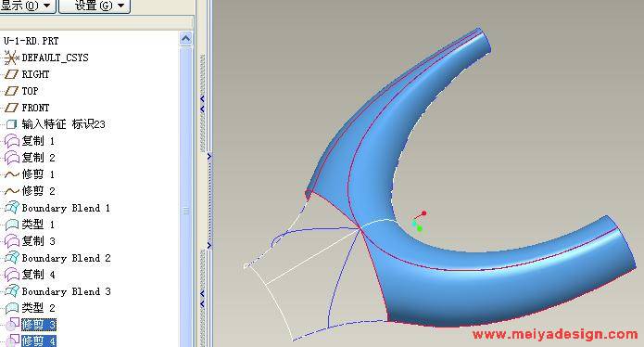
Task: Open the 设置(G) dropdown menu
Action: (95, 6)
